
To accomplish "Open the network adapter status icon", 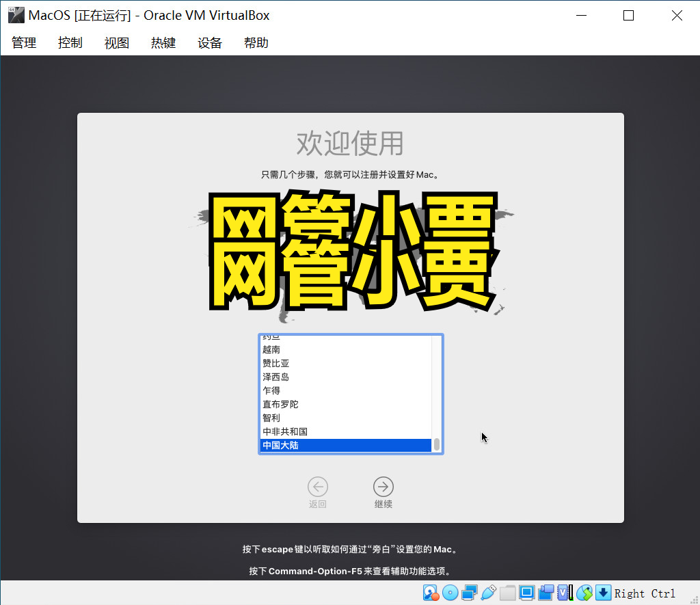I will (x=469, y=593).
